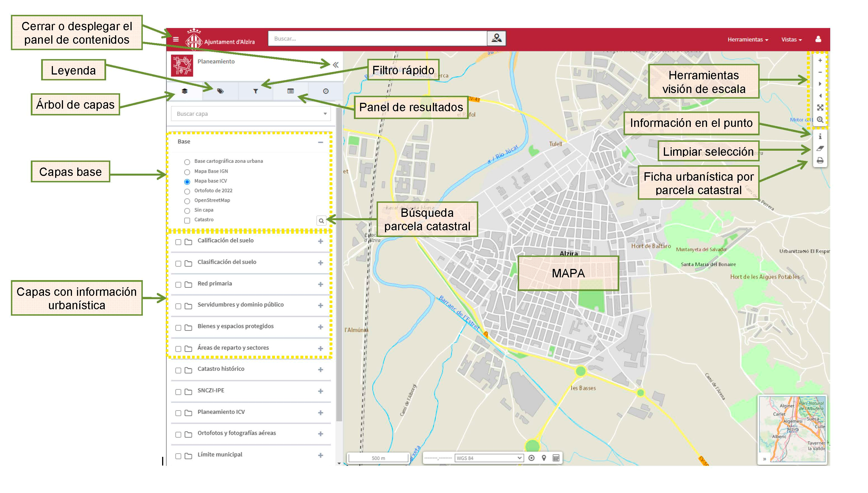Open the Planeamiento red map thumbnail
Image resolution: width=868 pixels, height=493 pixels.
(x=182, y=65)
